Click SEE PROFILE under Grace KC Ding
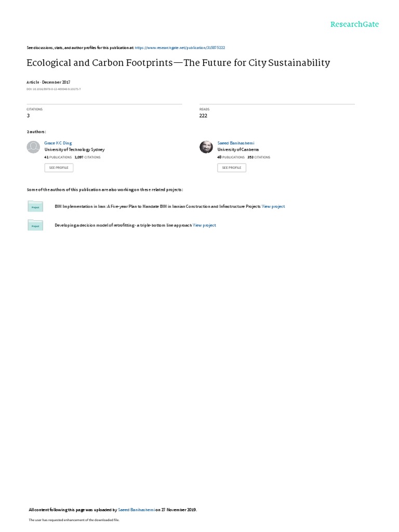399x532 pixels. click(59, 168)
